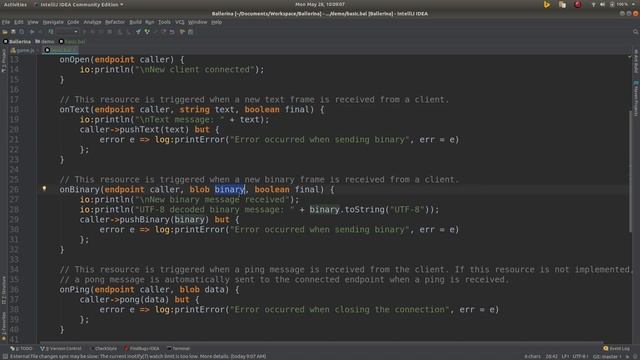Click onPing function name on line 36
640x360 pixels.
point(75,289)
